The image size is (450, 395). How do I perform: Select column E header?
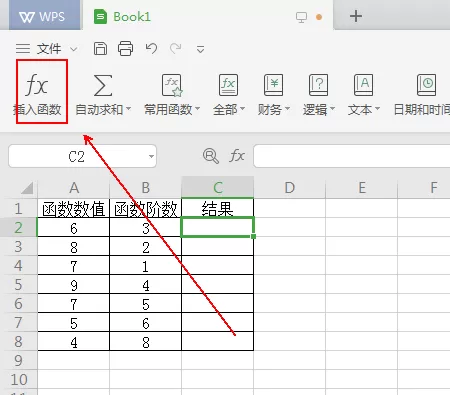362,188
